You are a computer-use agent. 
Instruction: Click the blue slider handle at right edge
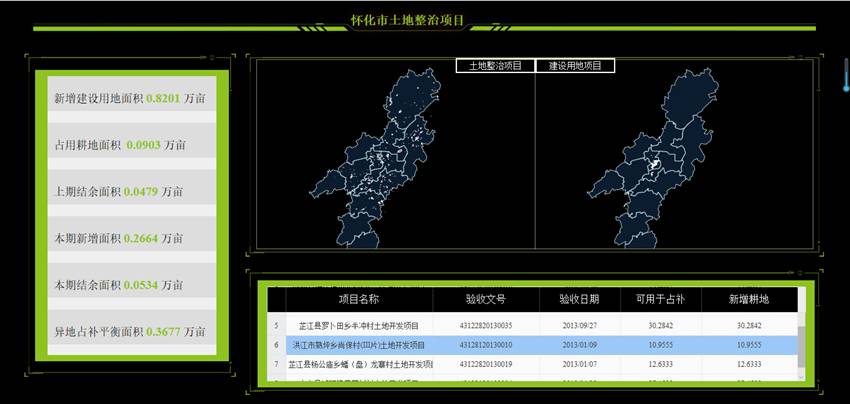click(846, 88)
